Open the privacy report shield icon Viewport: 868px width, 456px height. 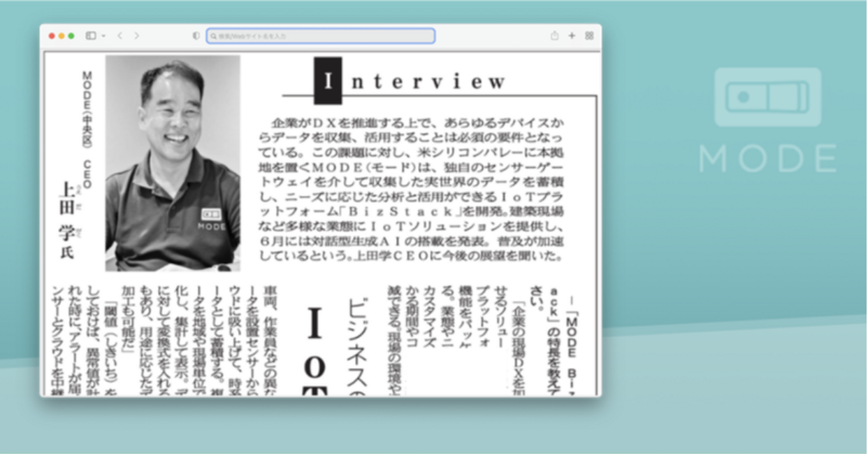pyautogui.click(x=196, y=36)
